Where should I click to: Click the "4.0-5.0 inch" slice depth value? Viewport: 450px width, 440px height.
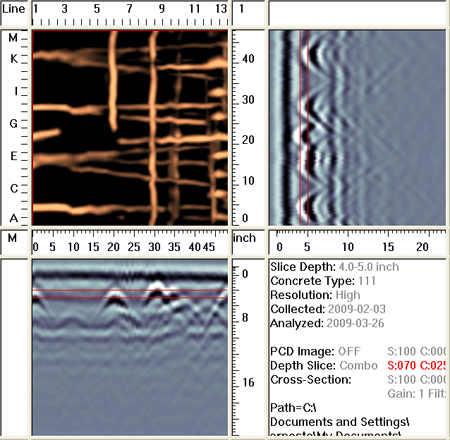[x=369, y=267]
